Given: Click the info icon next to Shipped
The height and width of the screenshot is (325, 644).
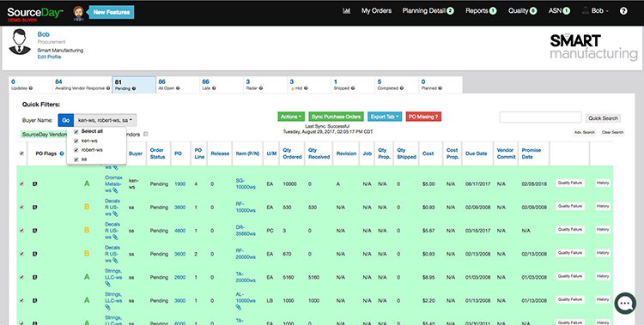Looking at the screenshot, I should pos(353,88).
